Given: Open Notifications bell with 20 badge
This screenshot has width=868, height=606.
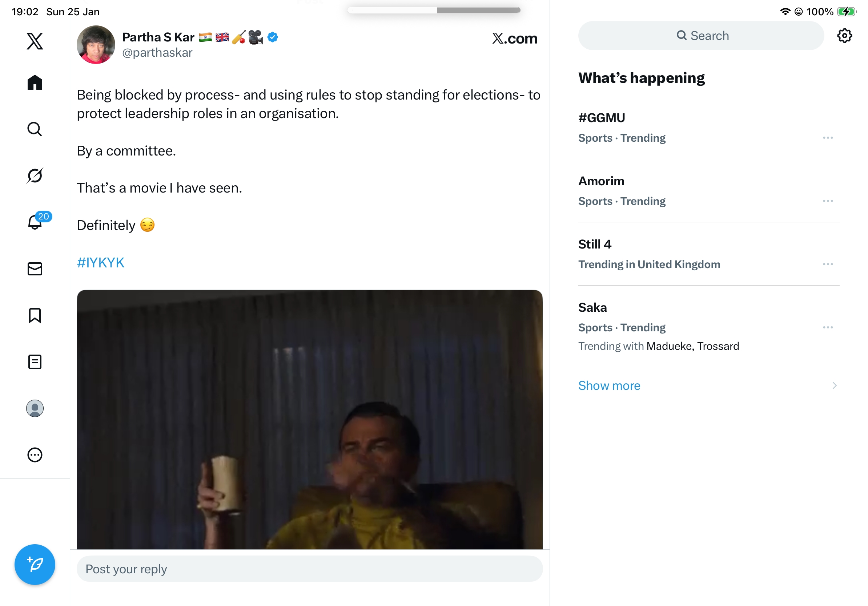Looking at the screenshot, I should pos(35,222).
